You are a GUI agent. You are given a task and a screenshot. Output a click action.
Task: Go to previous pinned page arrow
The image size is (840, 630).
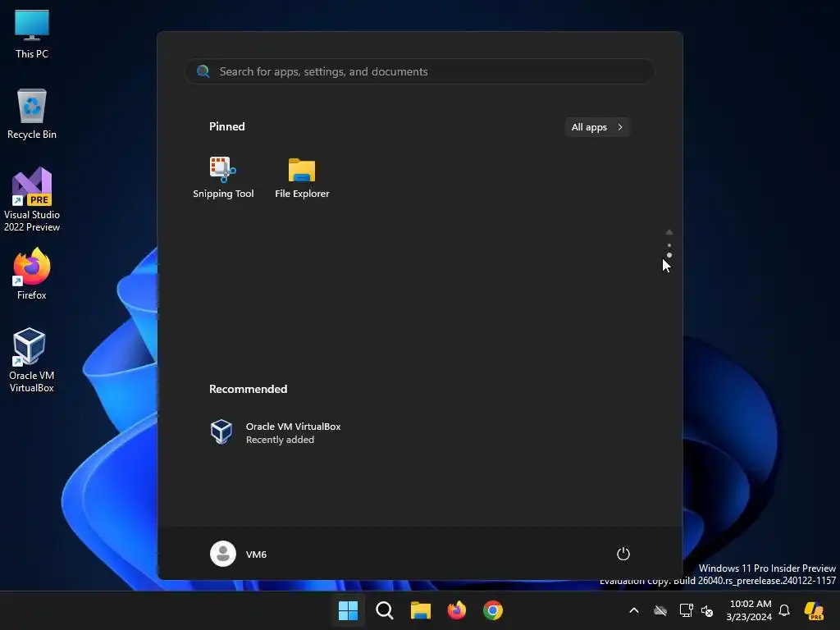669,232
